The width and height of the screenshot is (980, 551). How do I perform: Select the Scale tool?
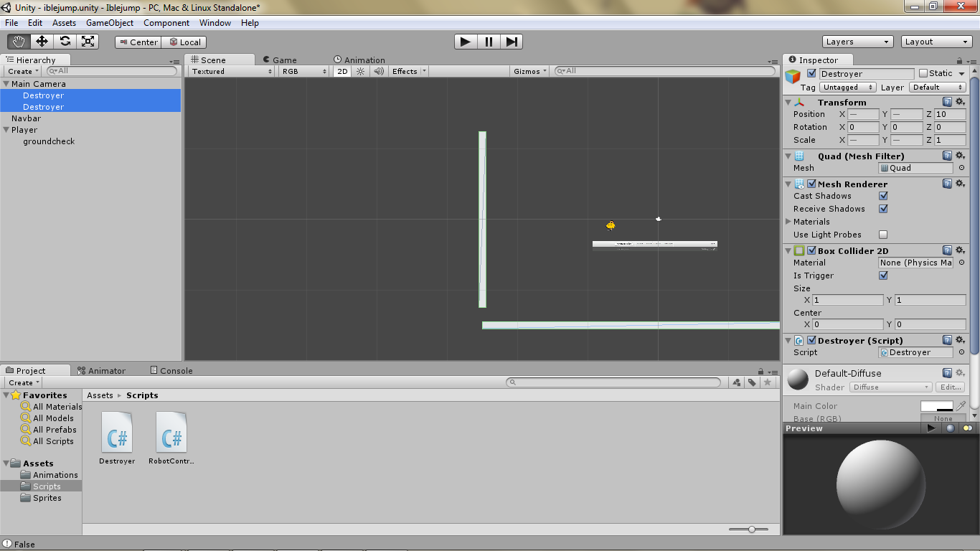(x=88, y=42)
